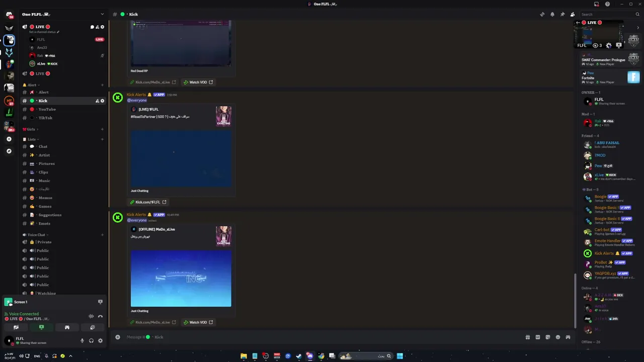Edit LIVE voice channel settings gear
The height and width of the screenshot is (362, 644).
point(102,27)
